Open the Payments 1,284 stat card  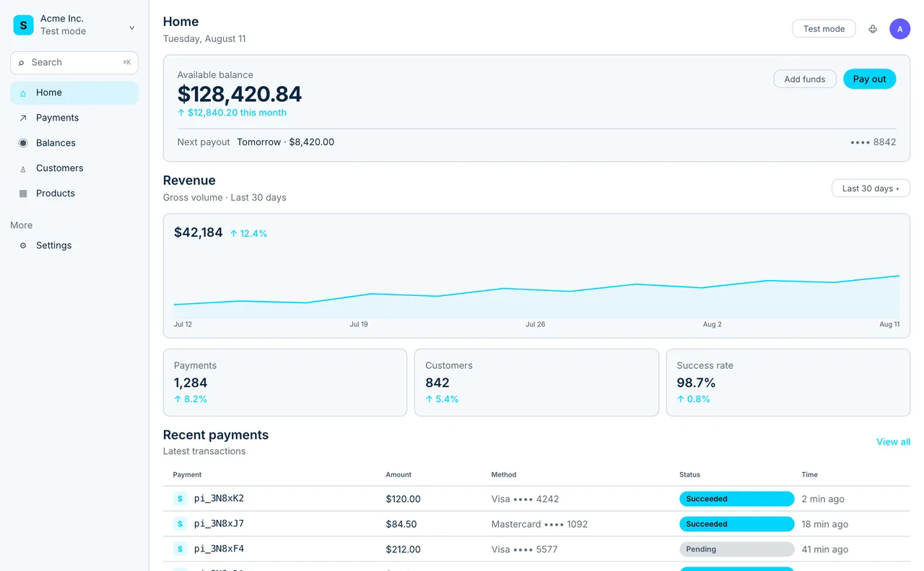(285, 383)
